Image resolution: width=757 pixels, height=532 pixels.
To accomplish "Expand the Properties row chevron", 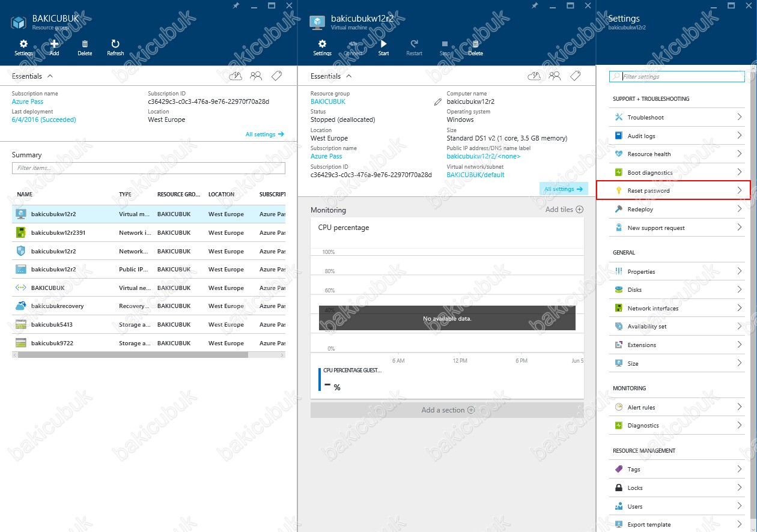I will 740,271.
